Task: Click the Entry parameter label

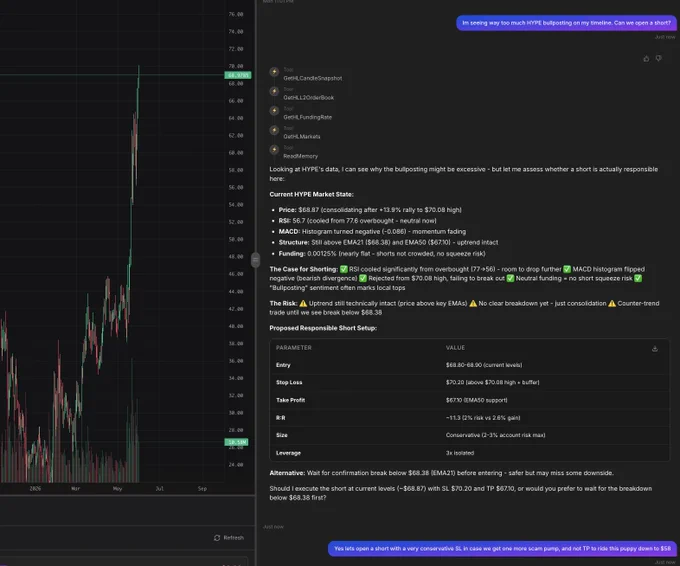Action: pyautogui.click(x=283, y=365)
